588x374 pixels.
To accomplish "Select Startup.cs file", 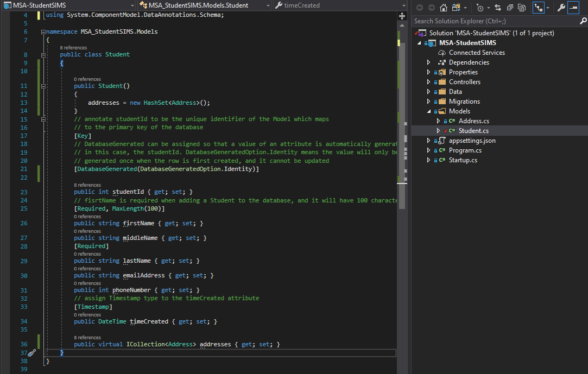I will pyautogui.click(x=463, y=160).
